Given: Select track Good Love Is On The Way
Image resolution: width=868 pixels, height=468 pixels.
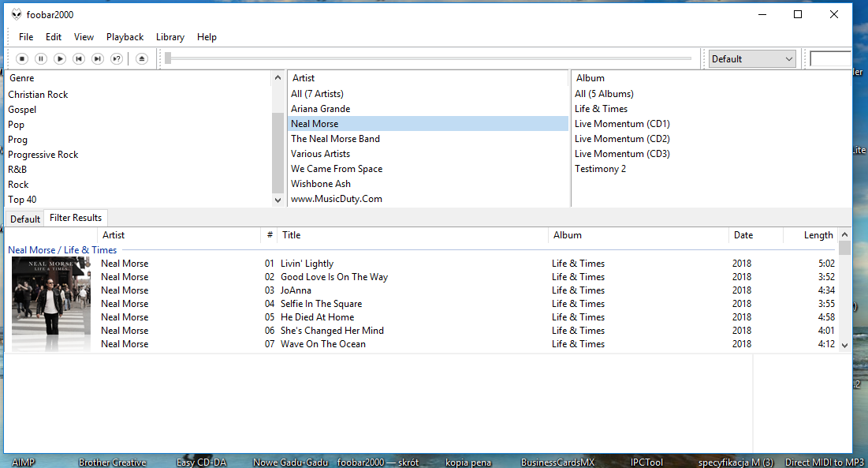Looking at the screenshot, I should pos(468,277).
